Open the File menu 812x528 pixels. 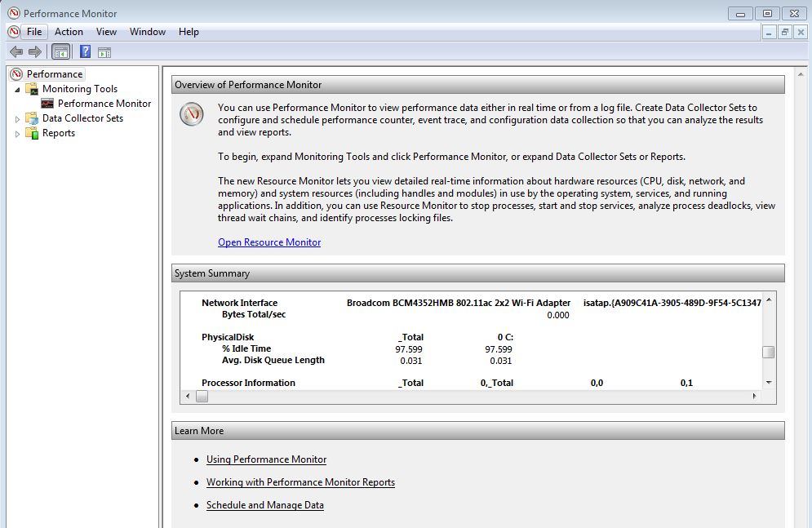tap(34, 32)
